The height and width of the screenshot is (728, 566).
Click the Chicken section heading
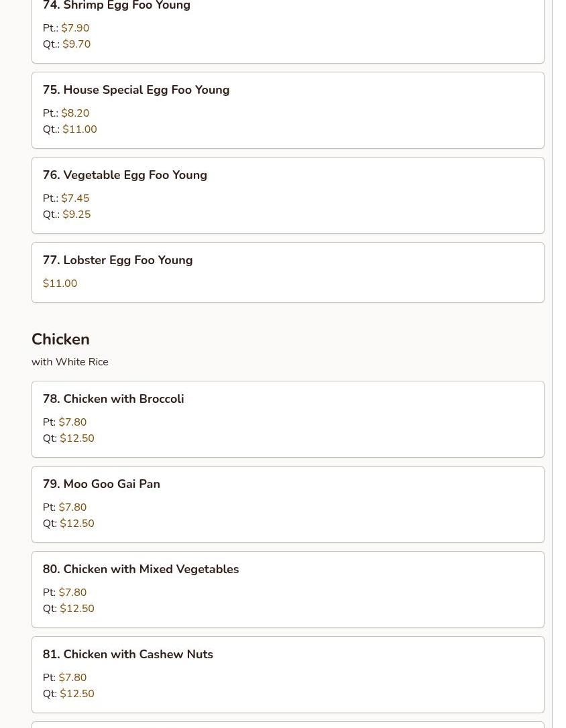[x=60, y=339]
